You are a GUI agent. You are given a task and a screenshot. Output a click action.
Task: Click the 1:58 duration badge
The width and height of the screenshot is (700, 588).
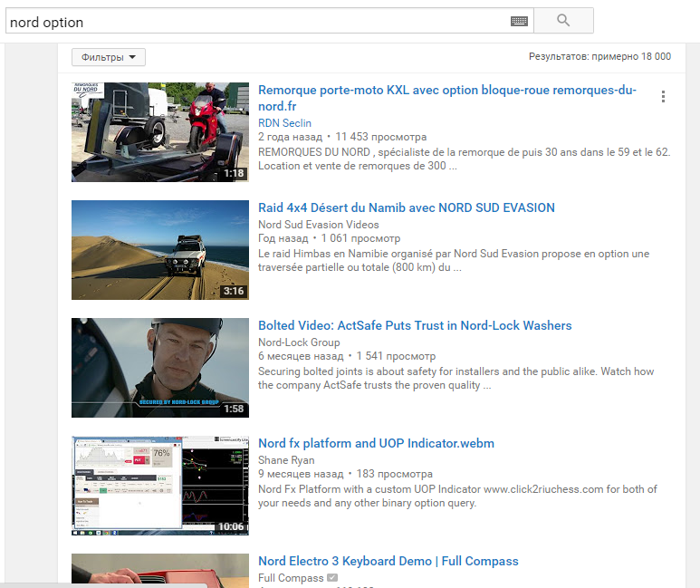pyautogui.click(x=234, y=409)
